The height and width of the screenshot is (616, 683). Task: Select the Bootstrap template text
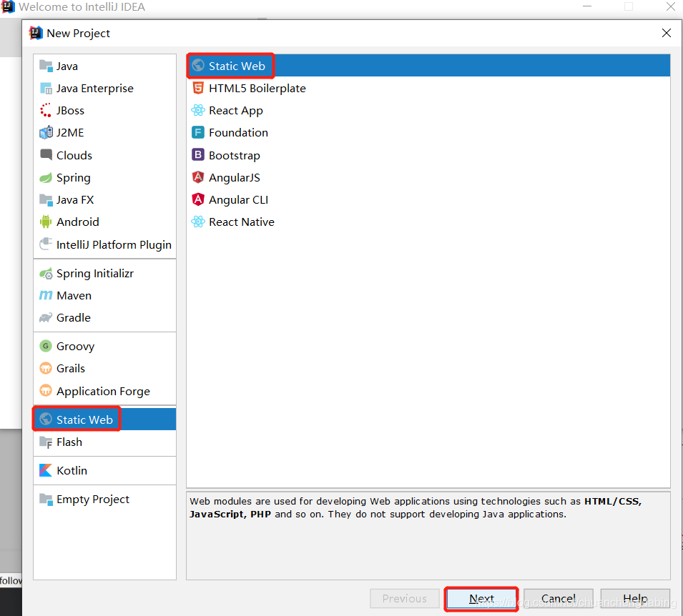click(235, 155)
